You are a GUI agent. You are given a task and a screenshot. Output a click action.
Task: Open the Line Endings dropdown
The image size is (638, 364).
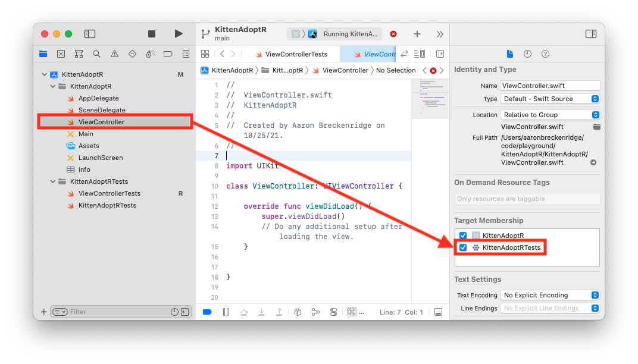pos(550,308)
